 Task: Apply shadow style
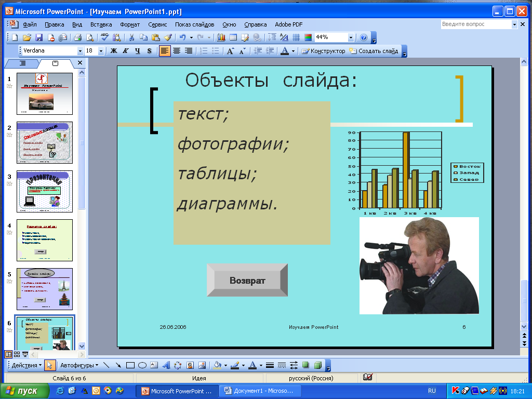coord(305,365)
